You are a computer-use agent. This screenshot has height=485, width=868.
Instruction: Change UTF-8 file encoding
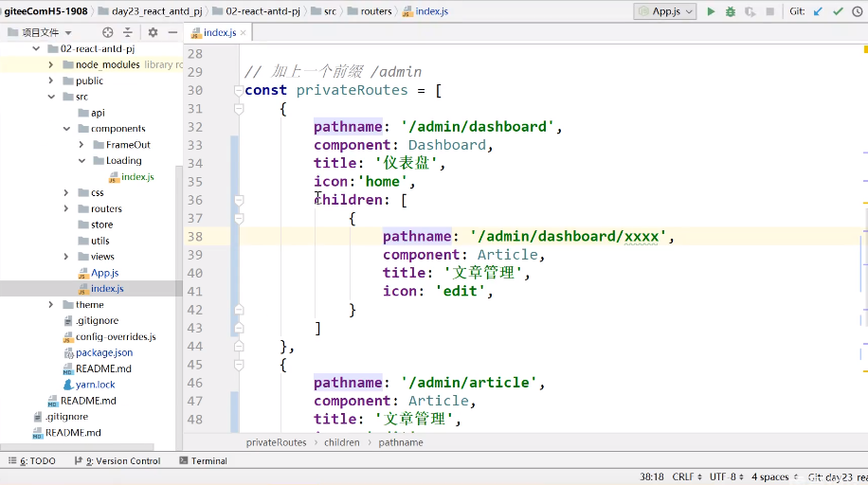[x=726, y=476]
